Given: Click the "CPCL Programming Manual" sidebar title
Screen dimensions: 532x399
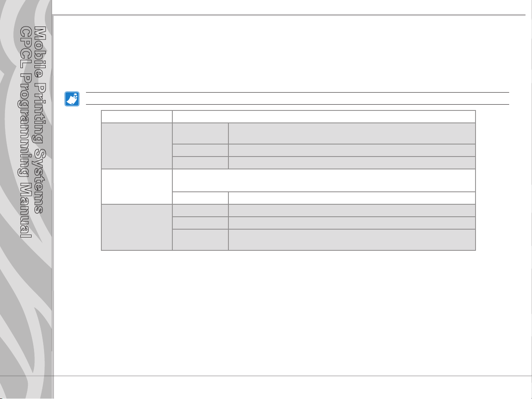Looking at the screenshot, I should pos(26,132).
